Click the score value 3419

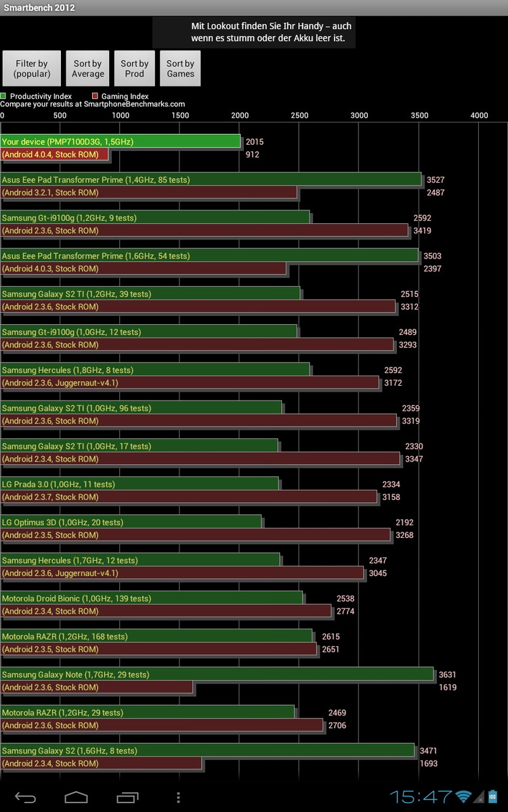pos(422,231)
